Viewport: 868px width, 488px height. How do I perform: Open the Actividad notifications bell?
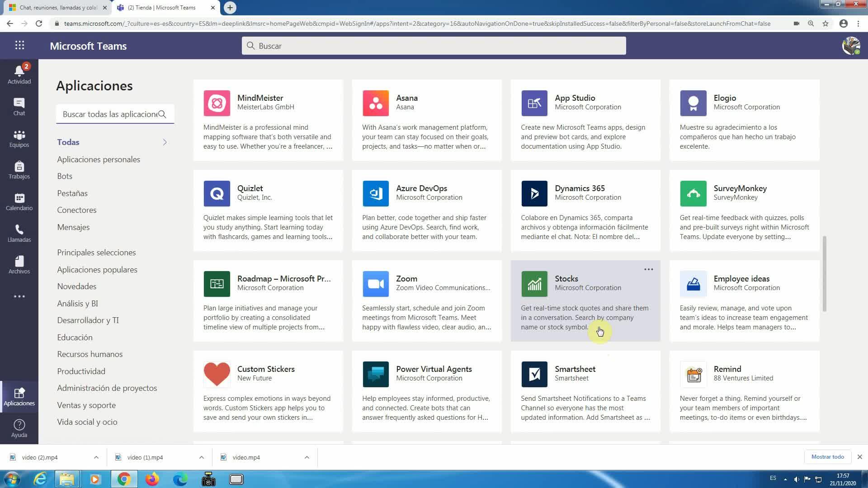pos(19,74)
